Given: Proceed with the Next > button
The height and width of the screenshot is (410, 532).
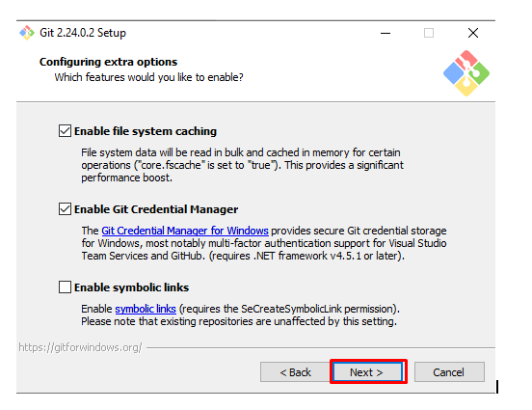Looking at the screenshot, I should [x=368, y=372].
